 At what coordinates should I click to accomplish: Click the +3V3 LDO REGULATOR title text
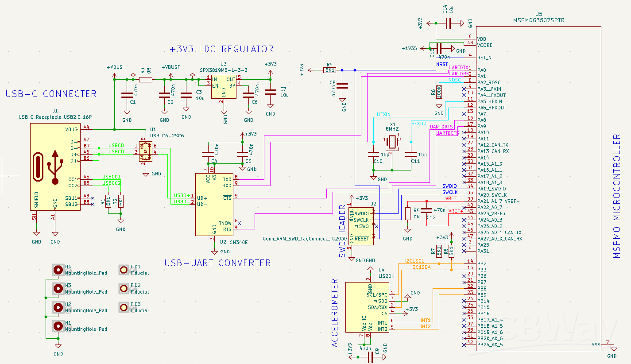pyautogui.click(x=221, y=49)
